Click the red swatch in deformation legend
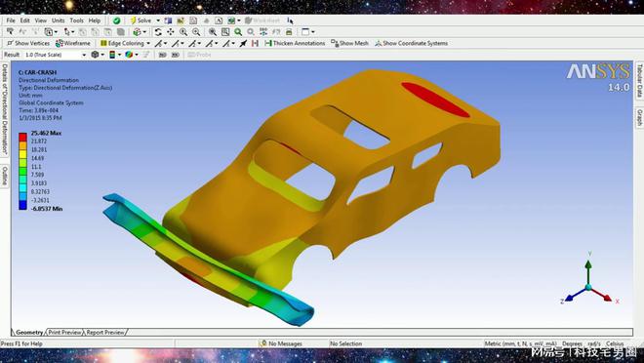 tap(23, 137)
